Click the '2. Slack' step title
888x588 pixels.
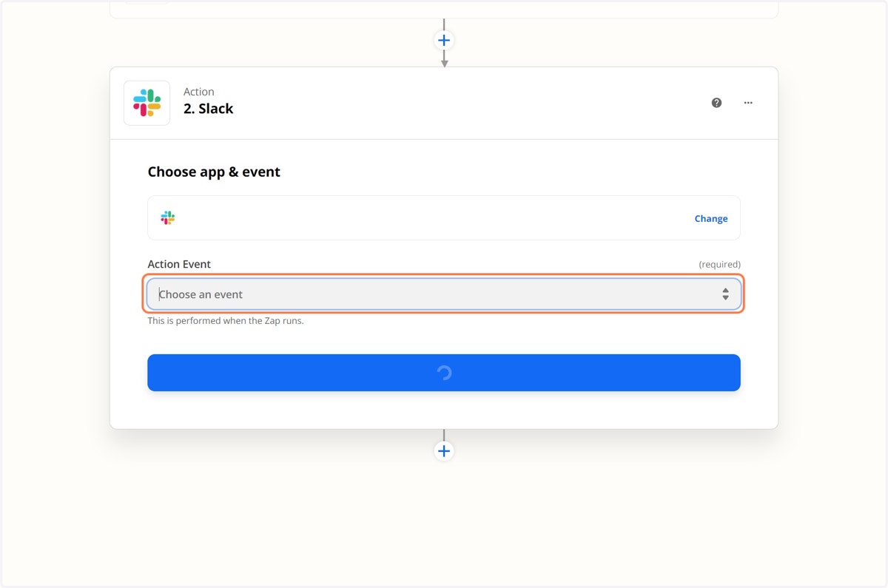[x=209, y=109]
